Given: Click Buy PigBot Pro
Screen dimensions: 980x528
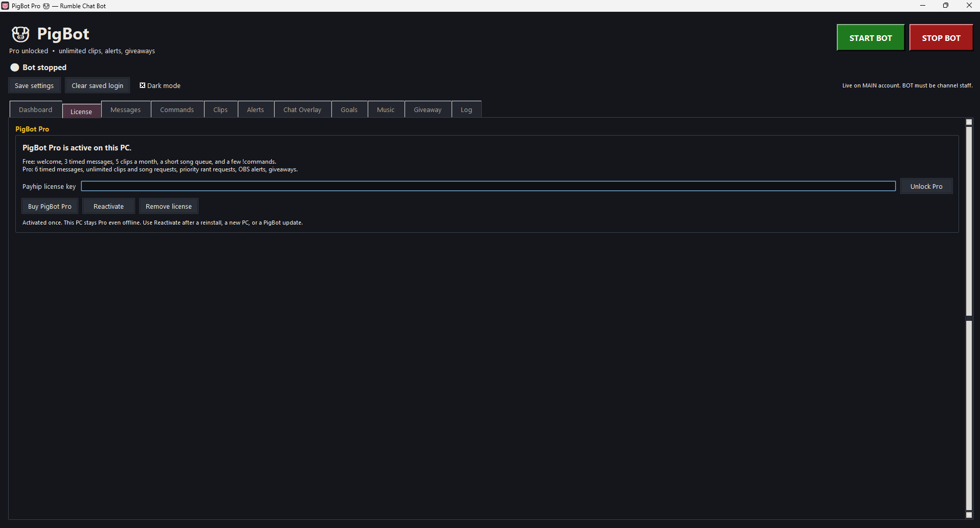Looking at the screenshot, I should (50, 206).
